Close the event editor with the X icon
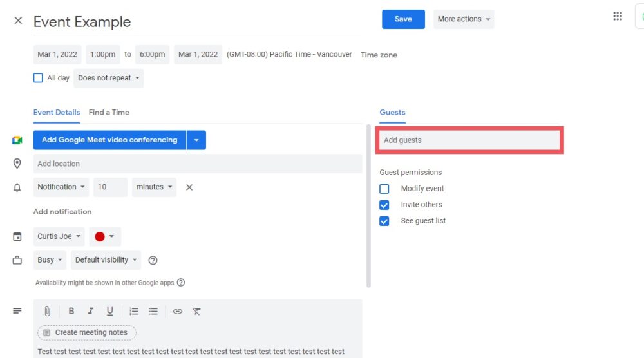This screenshot has height=358, width=644. [x=18, y=21]
